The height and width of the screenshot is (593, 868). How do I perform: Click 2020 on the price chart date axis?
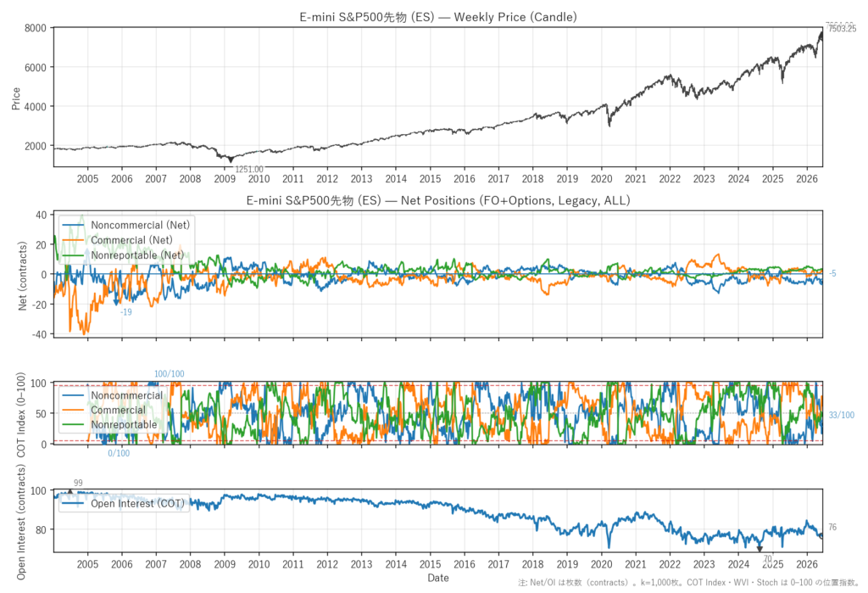pos(601,178)
